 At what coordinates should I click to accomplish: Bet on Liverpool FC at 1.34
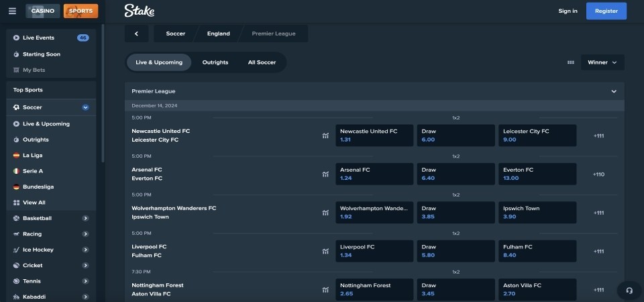pyautogui.click(x=374, y=251)
